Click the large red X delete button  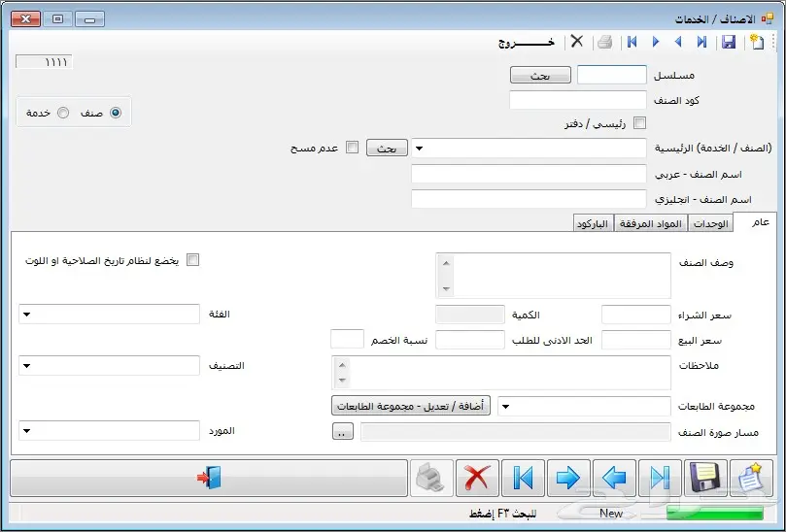click(x=477, y=478)
